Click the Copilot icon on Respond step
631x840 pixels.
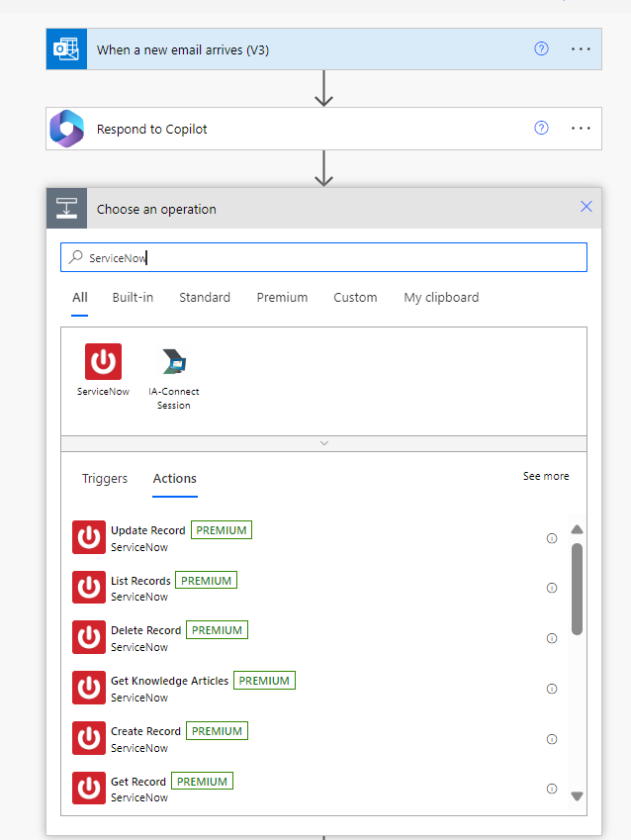66,129
